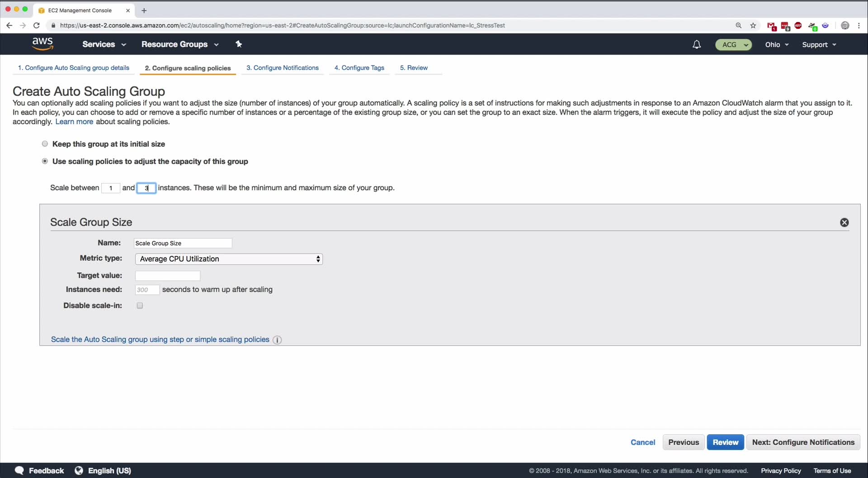Screen dimensions: 868x478
Task: Click the browser forward arrow
Action: [23, 25]
